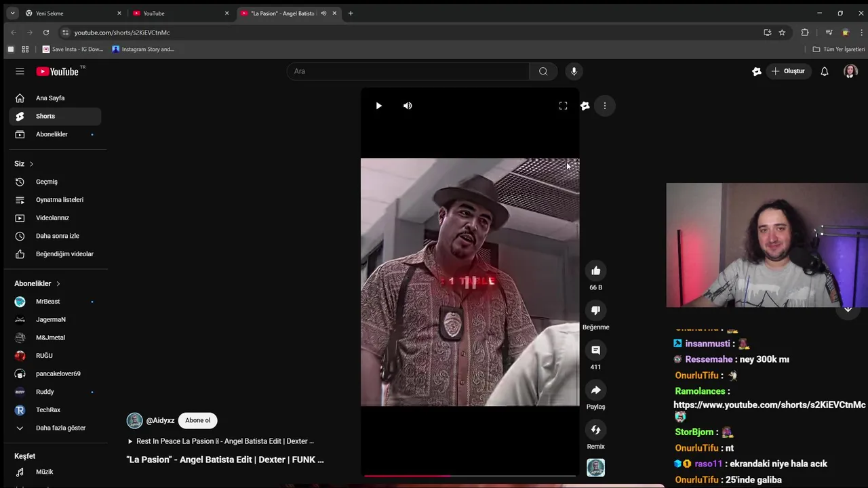The image size is (868, 488).
Task: Open Videolarınız
Action: [x=56, y=218]
